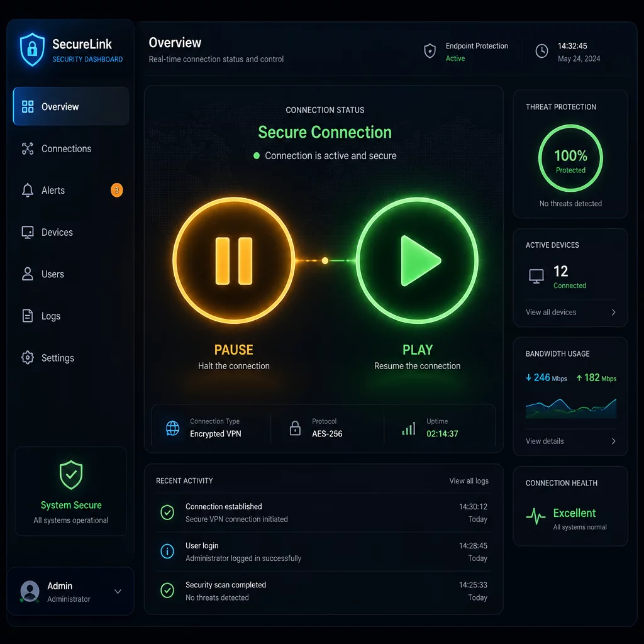Click the Overview grid icon
The image size is (644, 644).
pos(28,106)
